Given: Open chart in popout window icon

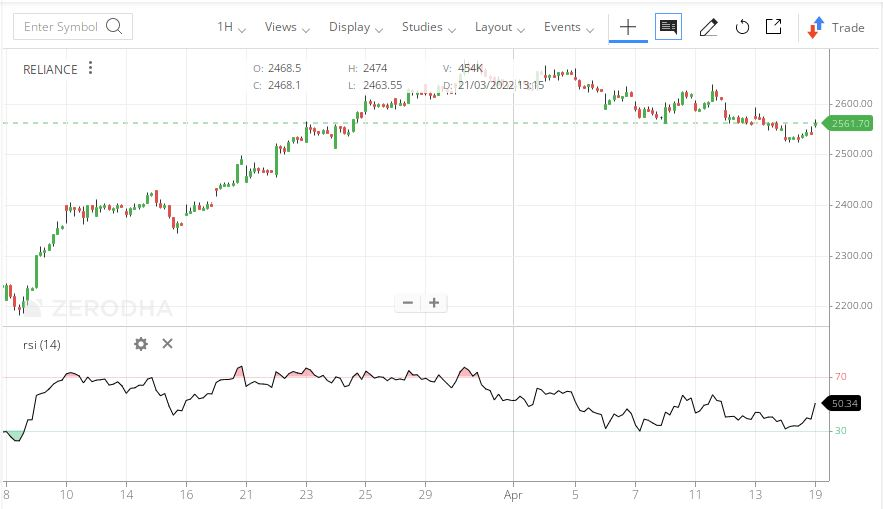Looking at the screenshot, I should coord(774,26).
